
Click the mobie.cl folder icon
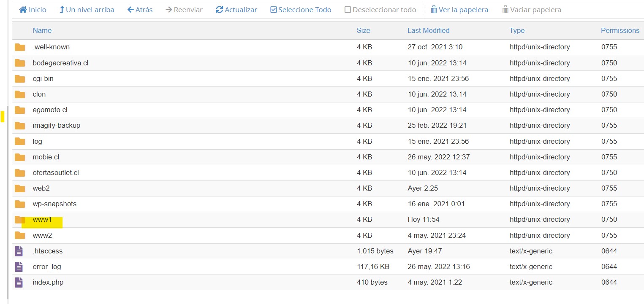[20, 157]
